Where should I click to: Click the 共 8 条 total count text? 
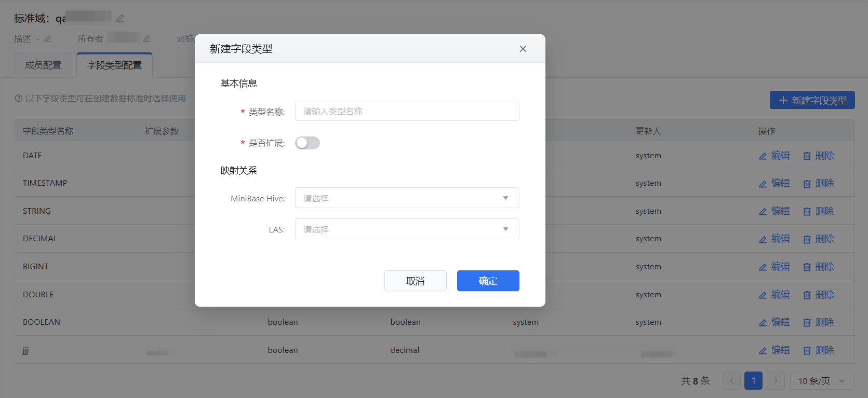pyautogui.click(x=696, y=381)
